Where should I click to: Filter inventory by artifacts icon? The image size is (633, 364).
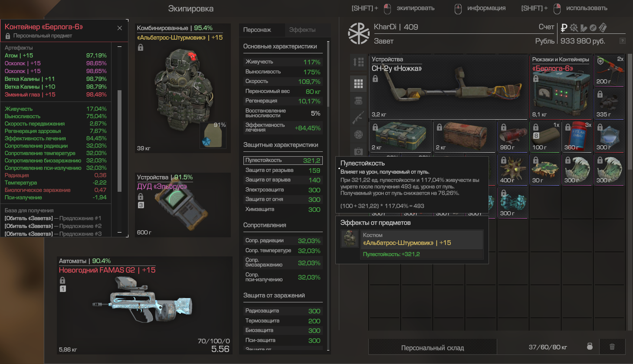click(358, 134)
